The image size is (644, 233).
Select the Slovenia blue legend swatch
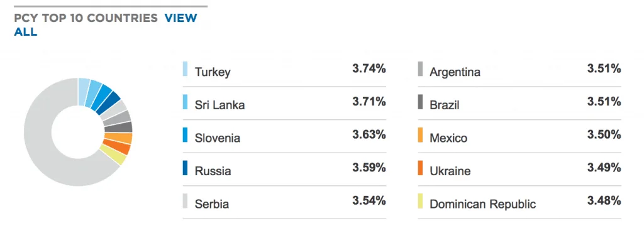point(186,135)
